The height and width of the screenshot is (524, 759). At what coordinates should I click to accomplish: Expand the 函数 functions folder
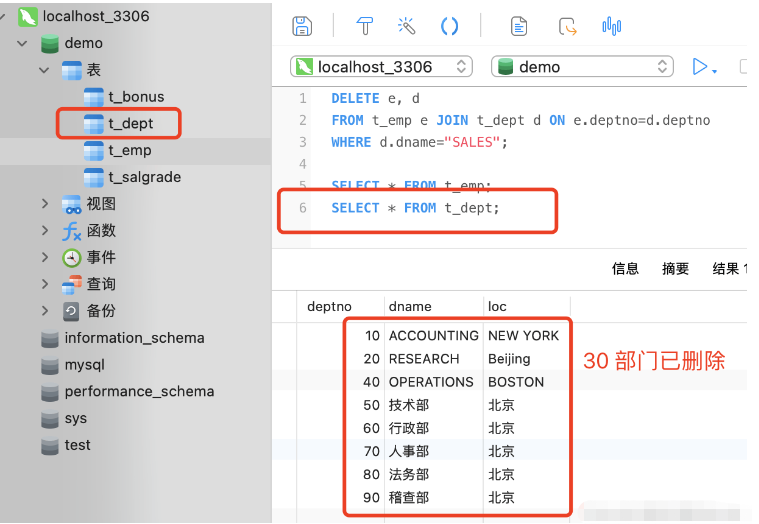45,230
